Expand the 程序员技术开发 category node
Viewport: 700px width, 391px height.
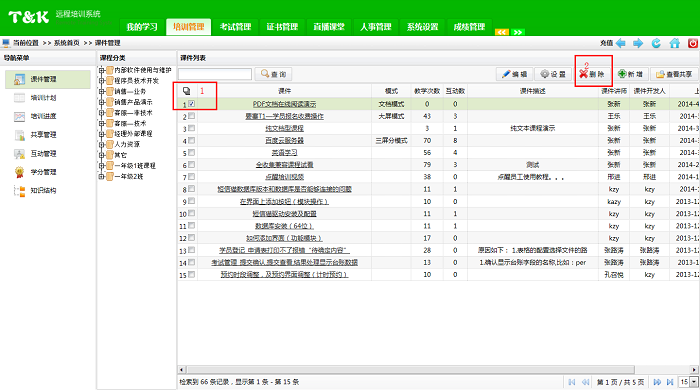pyautogui.click(x=102, y=81)
